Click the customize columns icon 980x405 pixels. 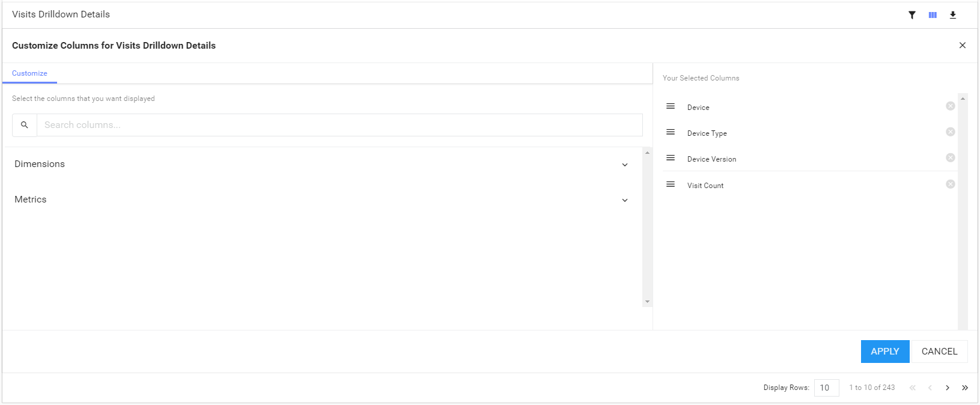[x=933, y=15]
